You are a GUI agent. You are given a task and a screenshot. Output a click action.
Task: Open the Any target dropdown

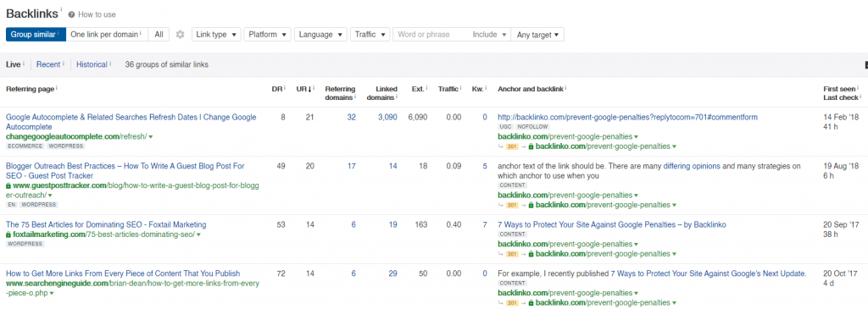point(537,34)
